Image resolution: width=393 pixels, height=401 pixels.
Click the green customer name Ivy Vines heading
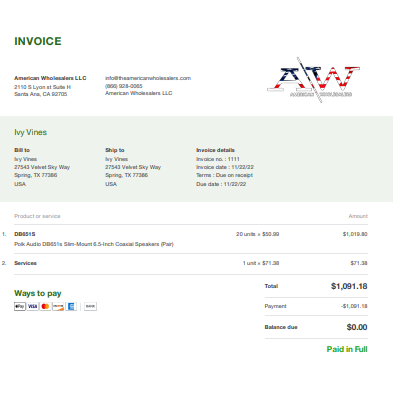point(31,132)
